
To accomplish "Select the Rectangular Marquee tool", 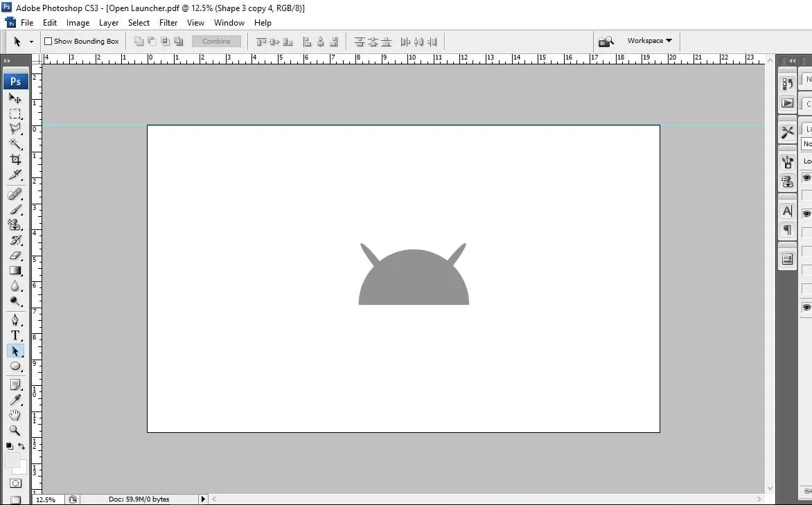I will click(15, 114).
